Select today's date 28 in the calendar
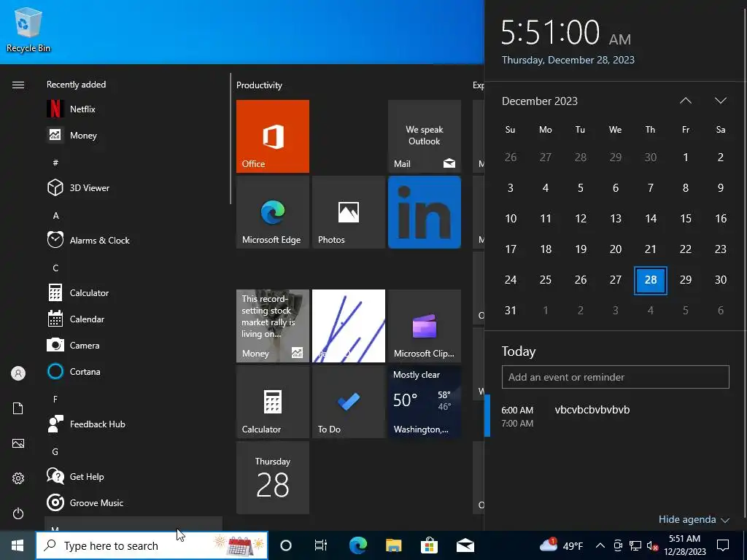 (650, 280)
